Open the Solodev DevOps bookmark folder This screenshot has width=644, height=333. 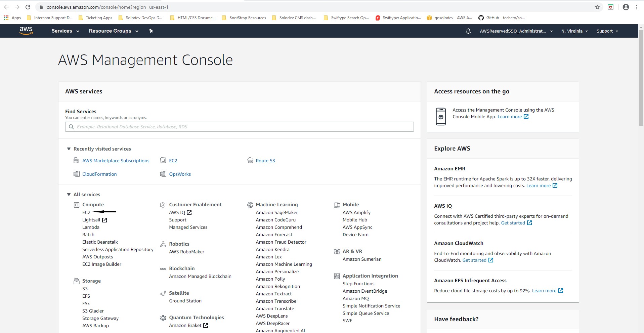click(140, 18)
